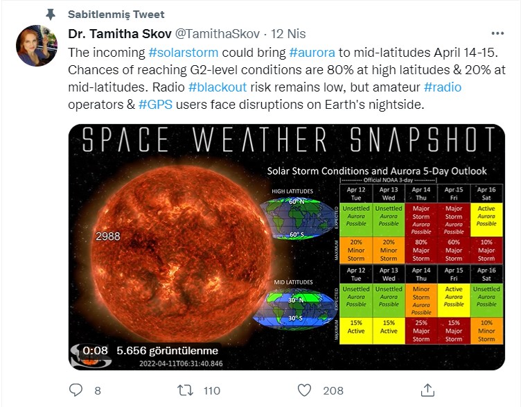Open Dr. Tamitha Skov's profile avatar
The height and width of the screenshot is (407, 532).
pos(37,46)
